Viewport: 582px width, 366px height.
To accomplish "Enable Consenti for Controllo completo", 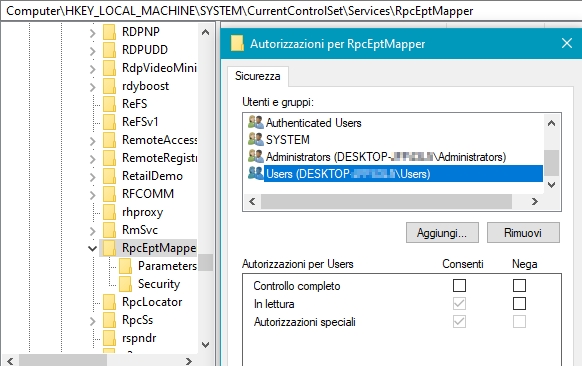I will point(460,285).
